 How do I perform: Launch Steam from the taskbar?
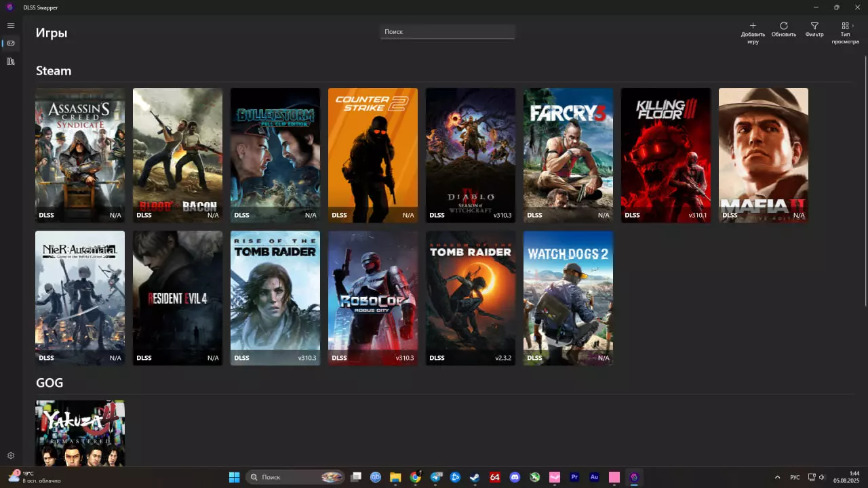click(x=475, y=477)
